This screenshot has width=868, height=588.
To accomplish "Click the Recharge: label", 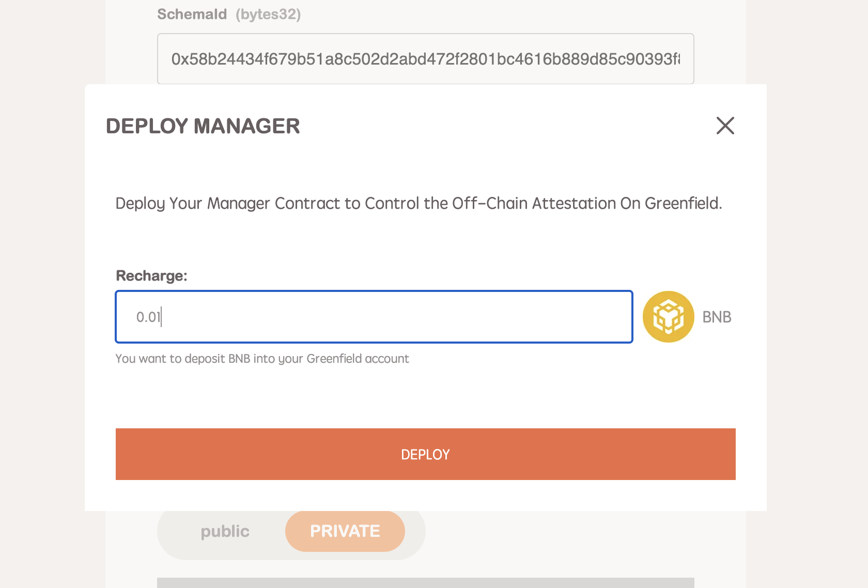I will click(151, 275).
